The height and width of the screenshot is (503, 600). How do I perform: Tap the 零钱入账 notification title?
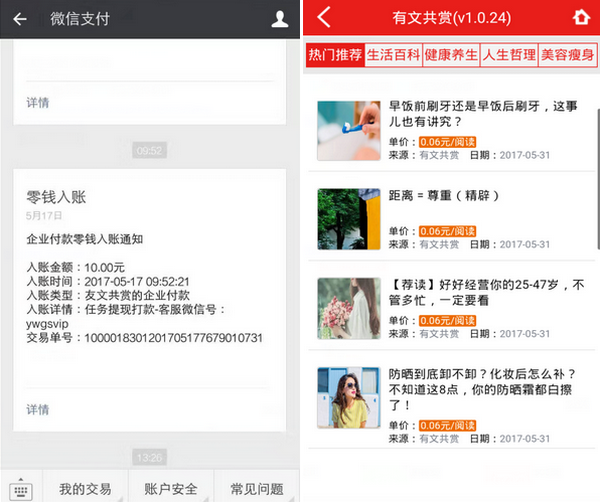[56, 197]
